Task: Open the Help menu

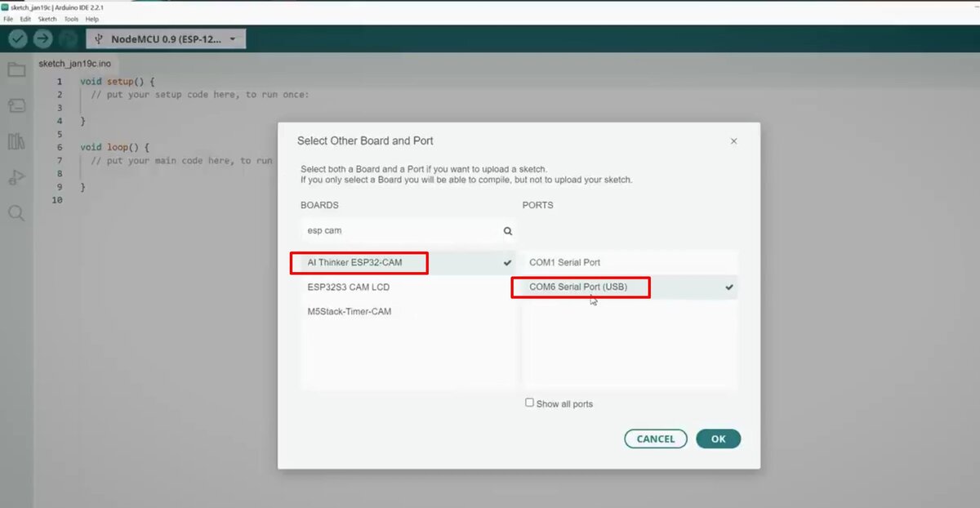Action: (x=92, y=19)
